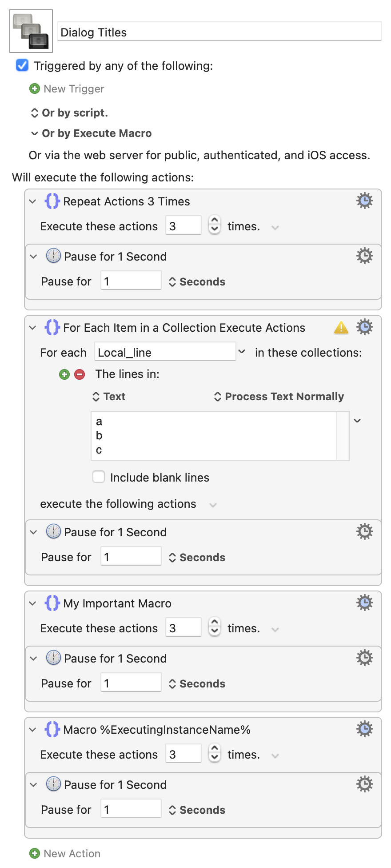
Task: Collapse the Repeat Actions 3 Times action
Action: point(32,201)
